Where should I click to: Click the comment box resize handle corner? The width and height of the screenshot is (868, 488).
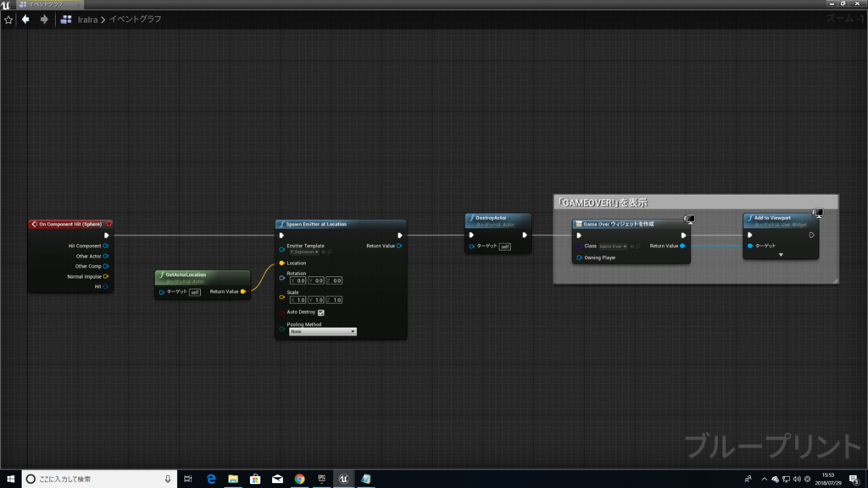[x=835, y=280]
